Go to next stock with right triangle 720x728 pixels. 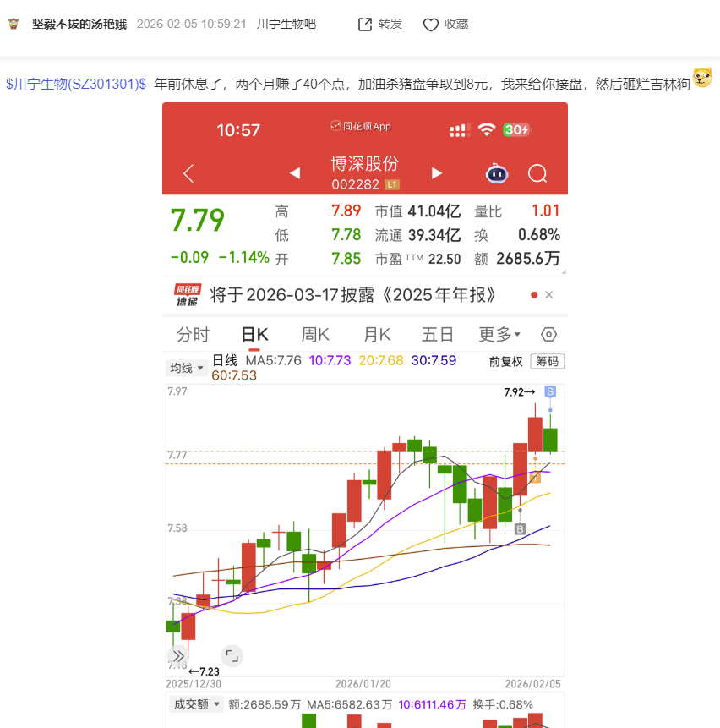point(437,173)
